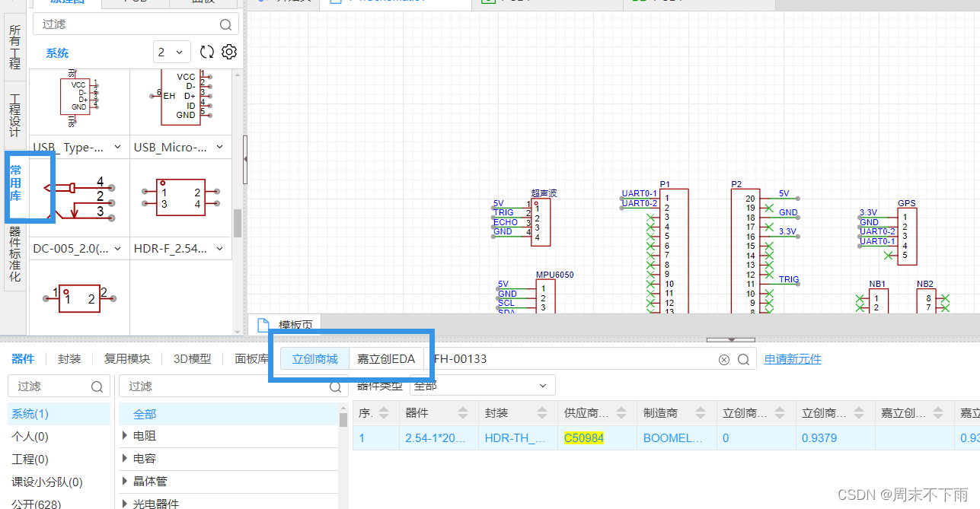Select the MPU6050 component on schematic
980x509 pixels.
[x=545, y=296]
